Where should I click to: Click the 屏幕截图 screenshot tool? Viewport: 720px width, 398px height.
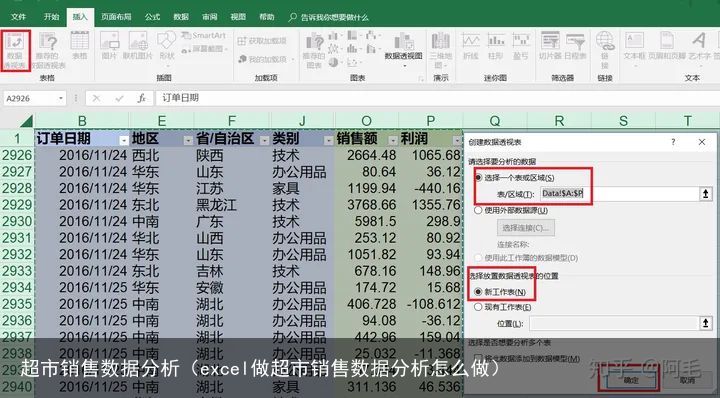(204, 49)
